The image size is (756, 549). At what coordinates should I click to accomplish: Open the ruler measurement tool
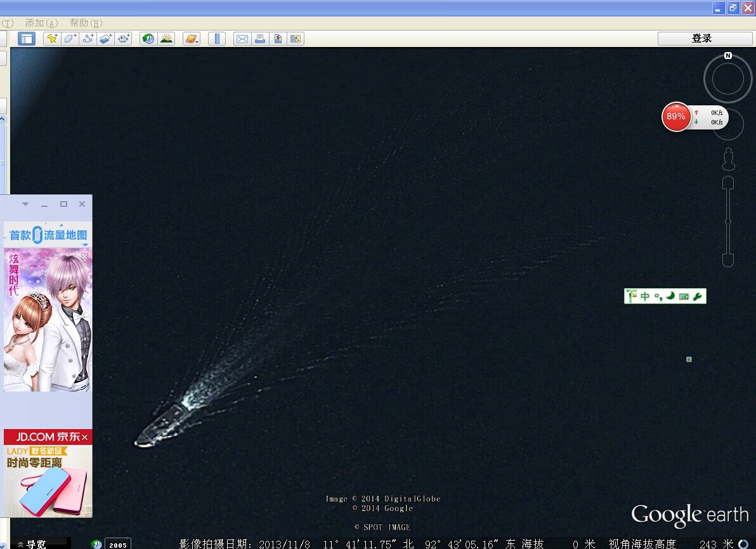coord(217,39)
